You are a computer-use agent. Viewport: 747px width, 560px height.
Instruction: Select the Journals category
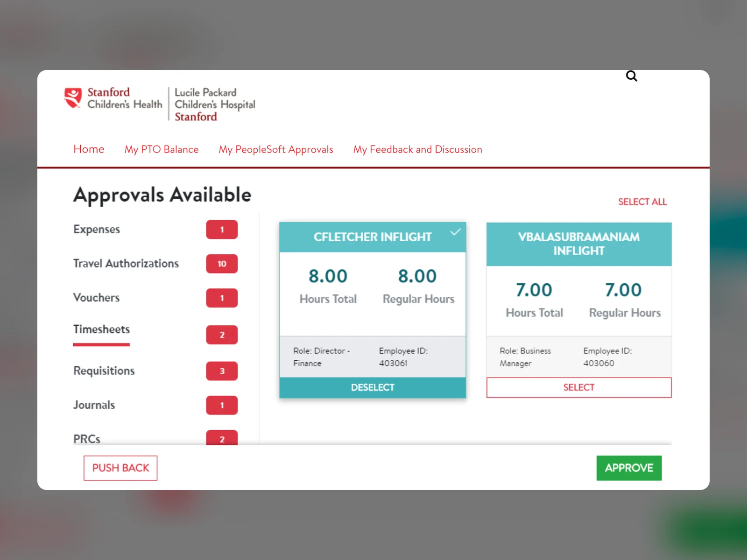(x=94, y=405)
